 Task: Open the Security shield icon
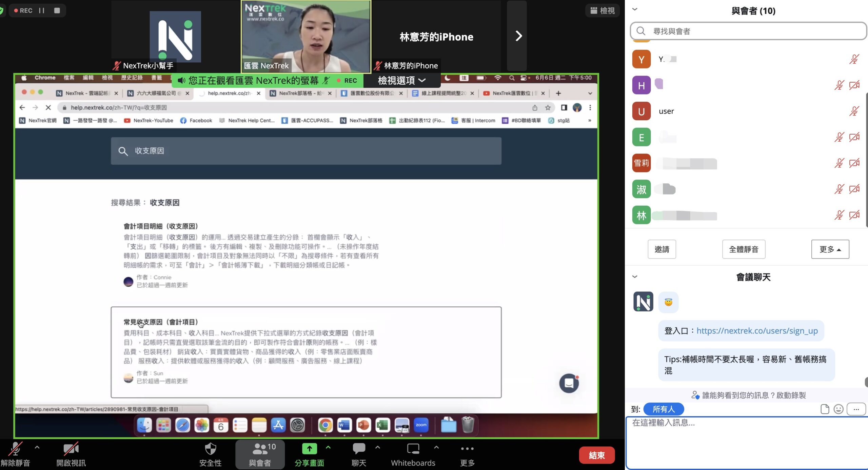(210, 449)
